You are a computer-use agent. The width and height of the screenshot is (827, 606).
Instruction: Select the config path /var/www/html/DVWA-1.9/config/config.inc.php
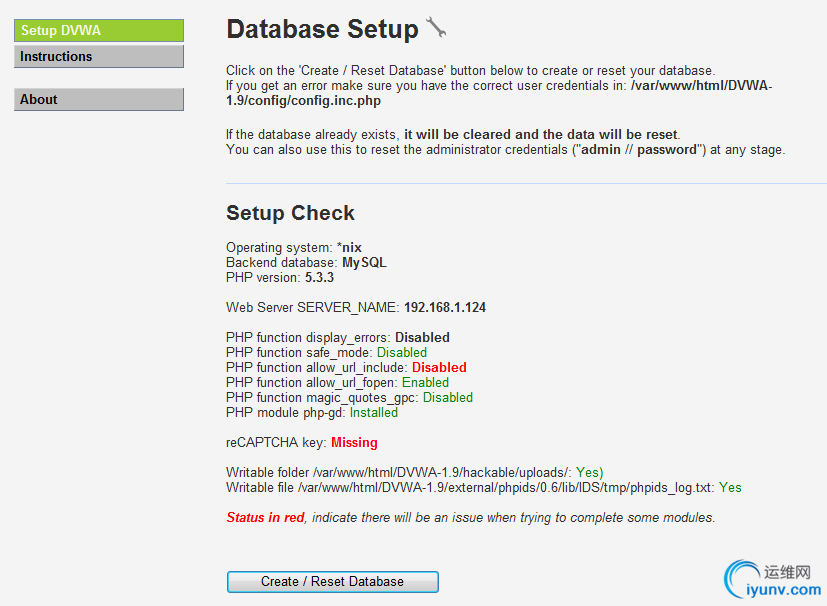click(x=499, y=93)
